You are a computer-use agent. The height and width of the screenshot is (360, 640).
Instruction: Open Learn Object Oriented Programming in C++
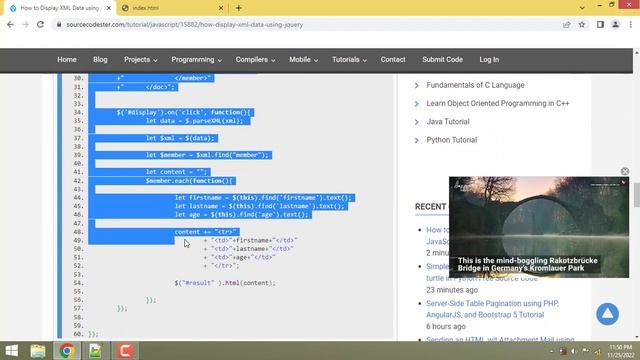(498, 103)
